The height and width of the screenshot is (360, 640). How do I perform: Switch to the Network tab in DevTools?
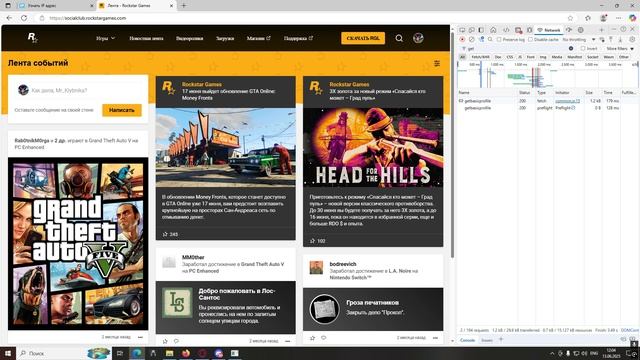(x=549, y=30)
